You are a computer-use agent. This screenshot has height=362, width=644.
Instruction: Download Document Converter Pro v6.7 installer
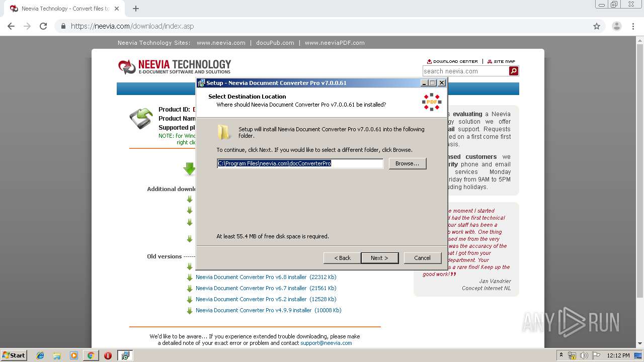266,288
